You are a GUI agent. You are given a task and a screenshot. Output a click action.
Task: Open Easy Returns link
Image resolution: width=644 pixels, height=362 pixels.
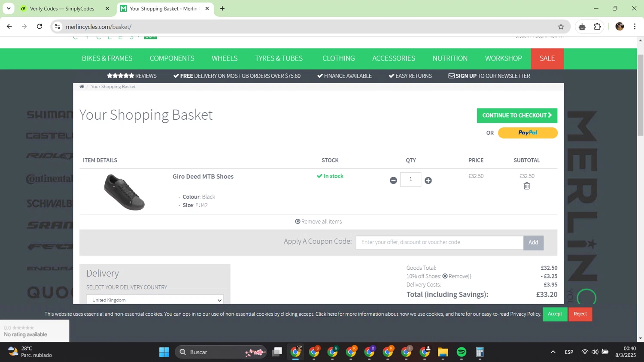point(410,76)
